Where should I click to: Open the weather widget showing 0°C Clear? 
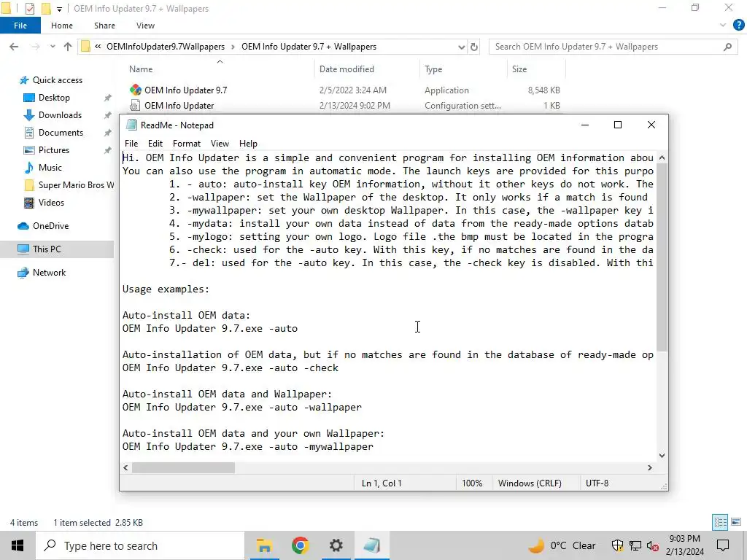tap(562, 545)
